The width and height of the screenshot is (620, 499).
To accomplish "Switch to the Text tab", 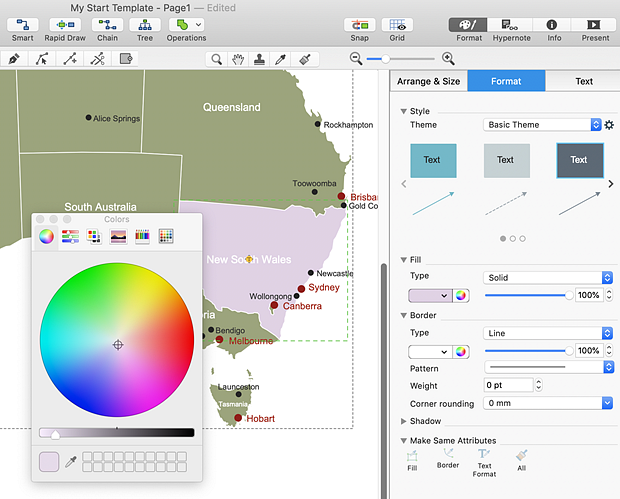I will [583, 81].
